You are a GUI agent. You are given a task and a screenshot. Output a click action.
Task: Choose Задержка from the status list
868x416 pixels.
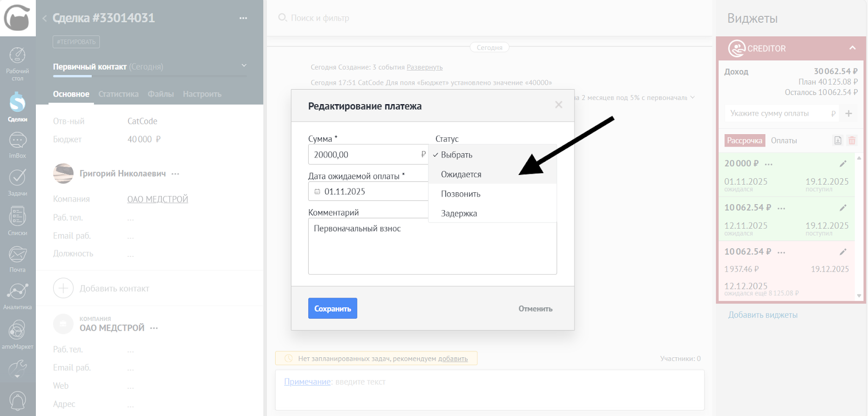(459, 213)
